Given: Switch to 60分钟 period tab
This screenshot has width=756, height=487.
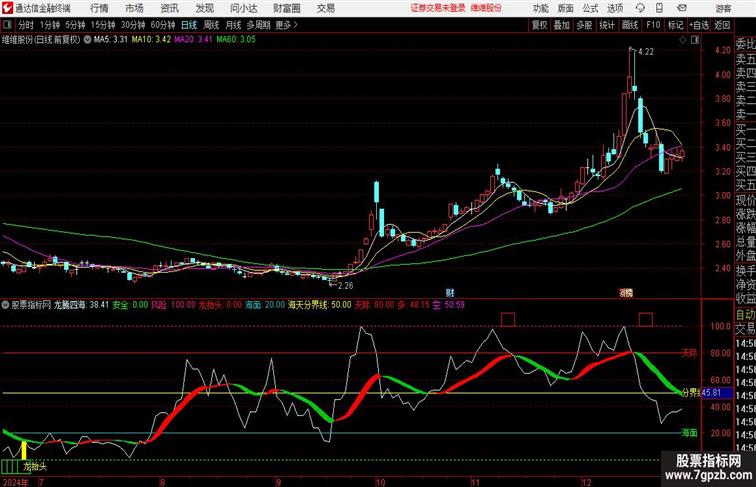Looking at the screenshot, I should pos(162,25).
